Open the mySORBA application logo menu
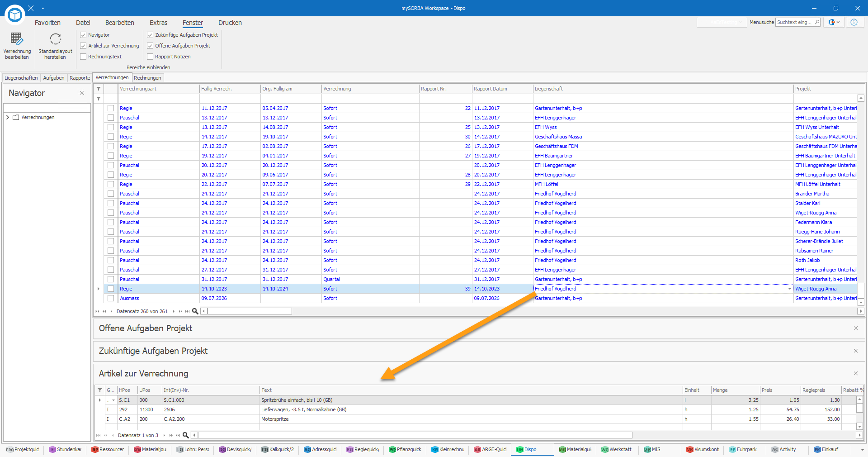This screenshot has width=868, height=457. point(15,15)
